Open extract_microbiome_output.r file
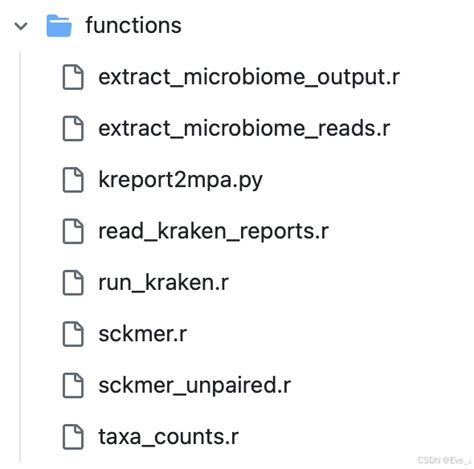 pyautogui.click(x=249, y=77)
